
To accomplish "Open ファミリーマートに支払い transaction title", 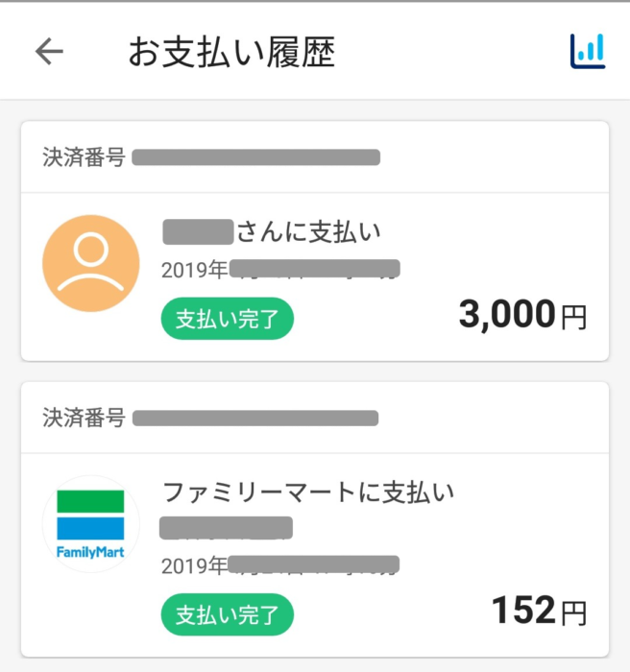I will [x=308, y=492].
